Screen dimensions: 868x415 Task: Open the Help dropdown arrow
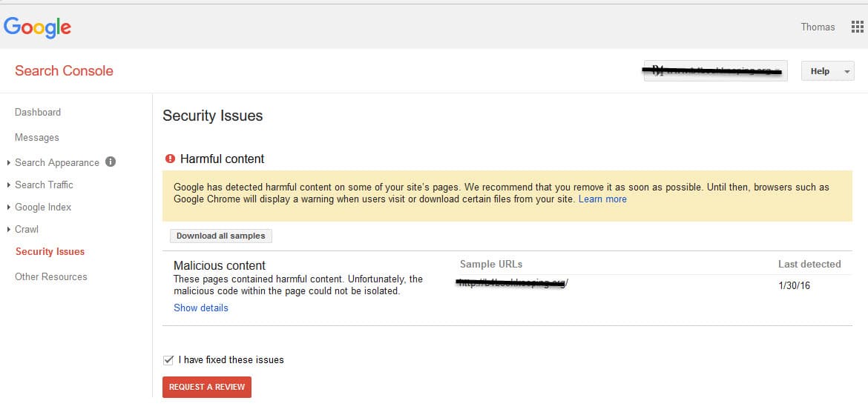coord(846,71)
